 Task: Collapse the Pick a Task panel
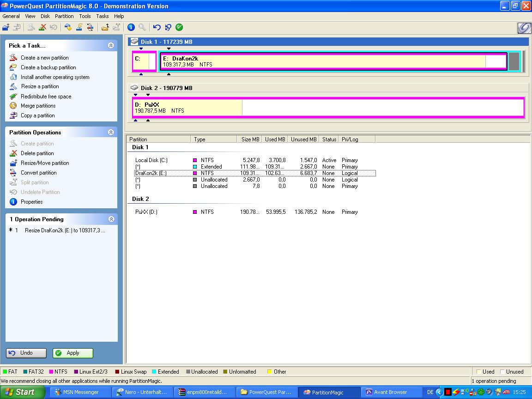click(111, 45)
